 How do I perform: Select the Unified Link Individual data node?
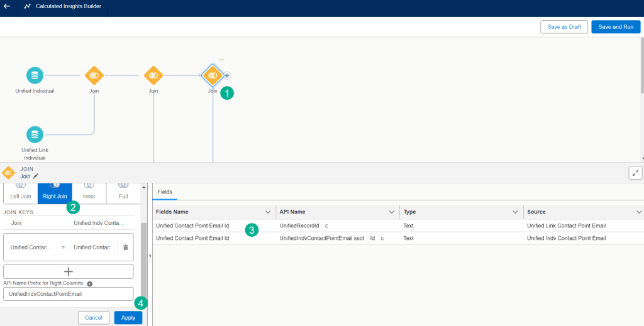pos(35,134)
